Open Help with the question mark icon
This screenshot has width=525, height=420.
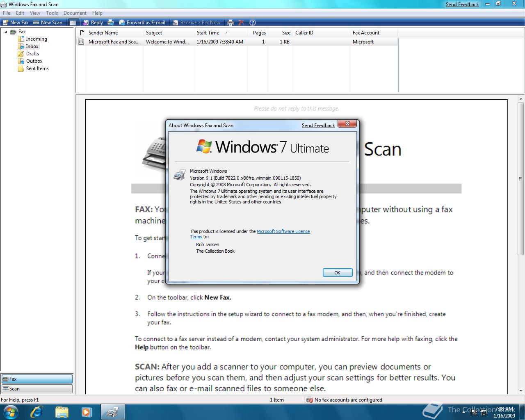(x=253, y=23)
